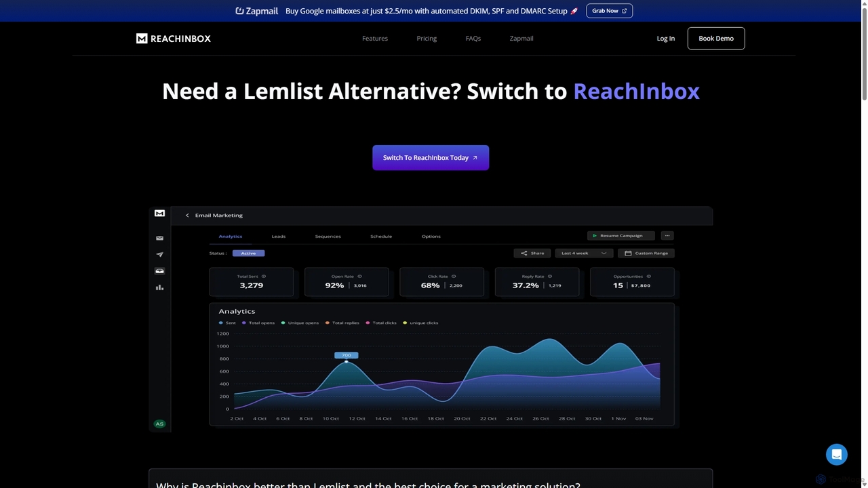Click the 03 Nov axis label
Image resolution: width=868 pixels, height=488 pixels.
coord(644,419)
